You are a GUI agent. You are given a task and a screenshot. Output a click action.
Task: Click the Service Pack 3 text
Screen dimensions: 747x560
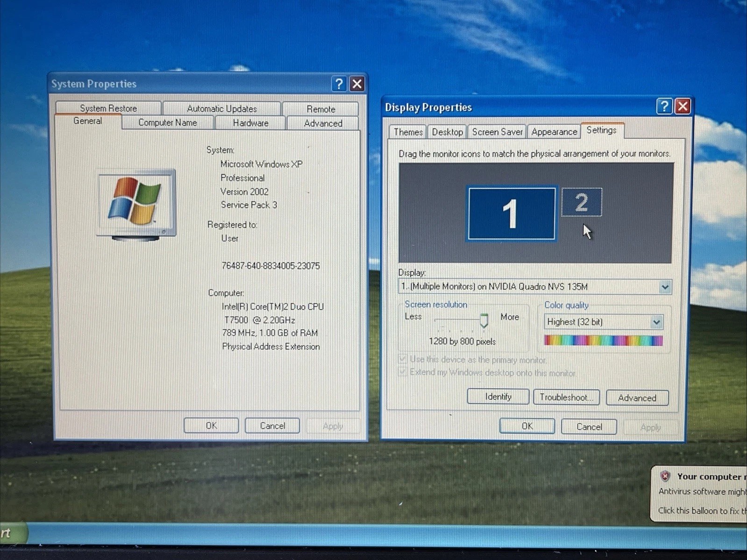249,205
